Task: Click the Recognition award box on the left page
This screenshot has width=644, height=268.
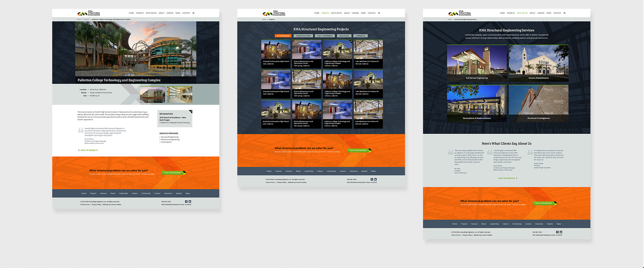Action: (175, 119)
